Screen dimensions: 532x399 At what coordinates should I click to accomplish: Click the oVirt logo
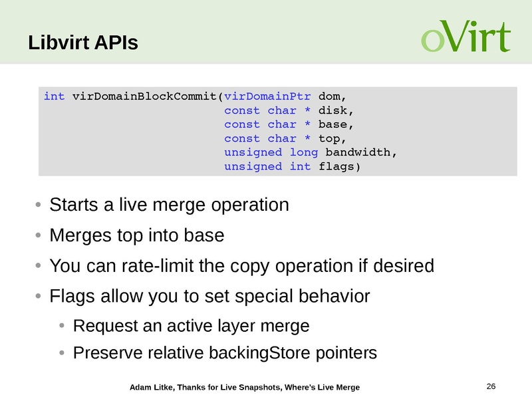click(x=465, y=37)
